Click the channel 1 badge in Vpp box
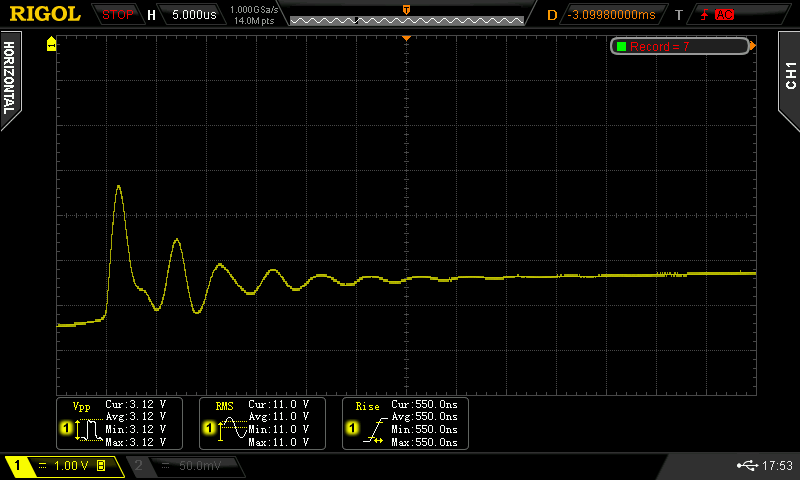The image size is (800, 480). tap(66, 427)
